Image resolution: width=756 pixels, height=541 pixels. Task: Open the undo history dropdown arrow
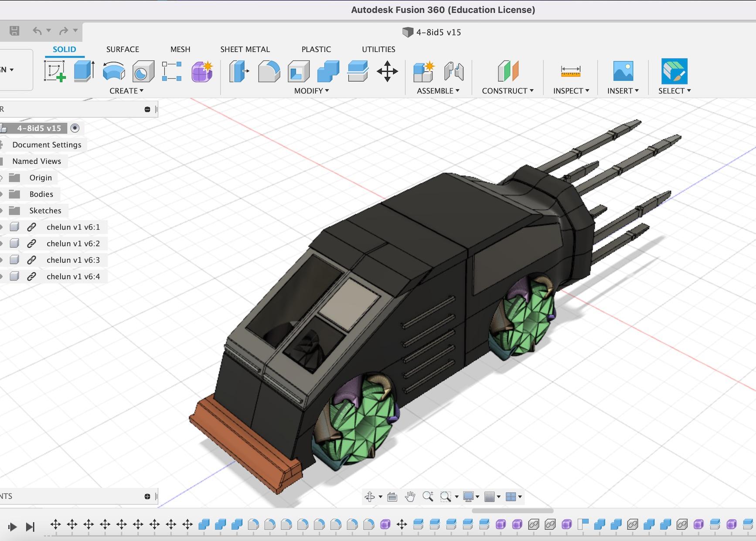[49, 30]
